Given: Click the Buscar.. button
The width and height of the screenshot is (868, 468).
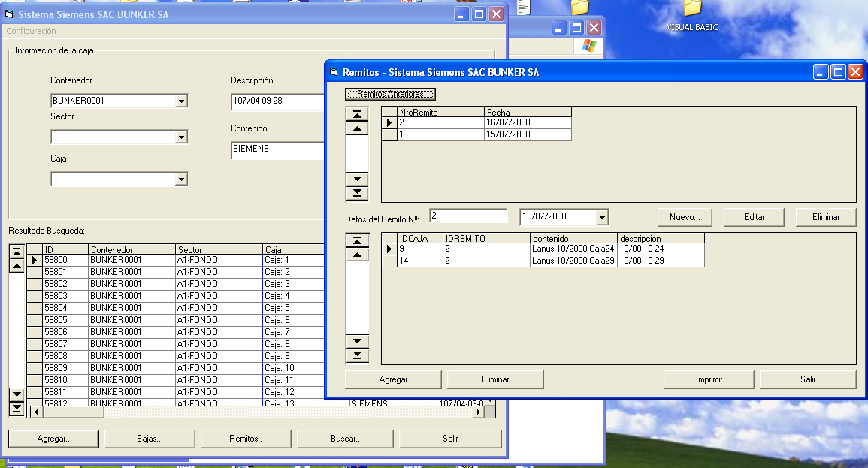Looking at the screenshot, I should tap(346, 439).
